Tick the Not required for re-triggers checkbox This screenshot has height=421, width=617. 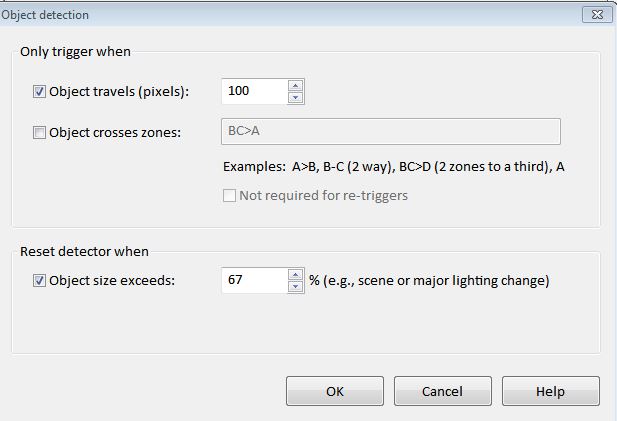click(x=230, y=195)
